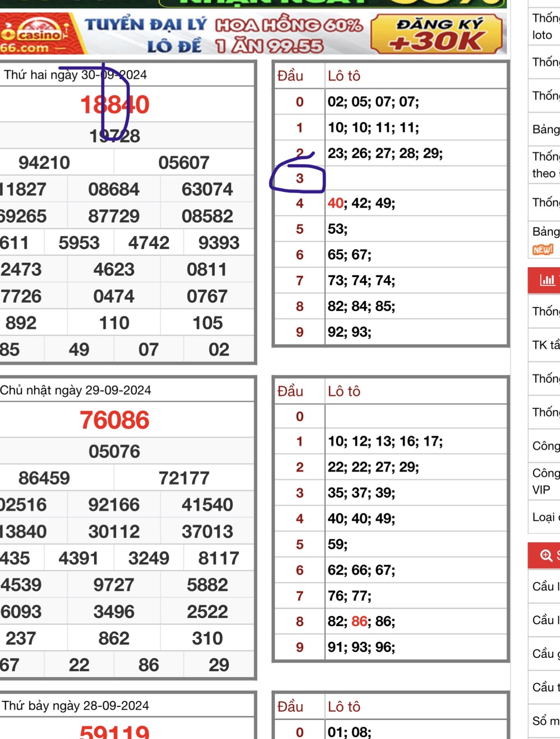Open the 'Tuyển đại lý' banner text
This screenshot has height=739, width=560.
click(145, 25)
